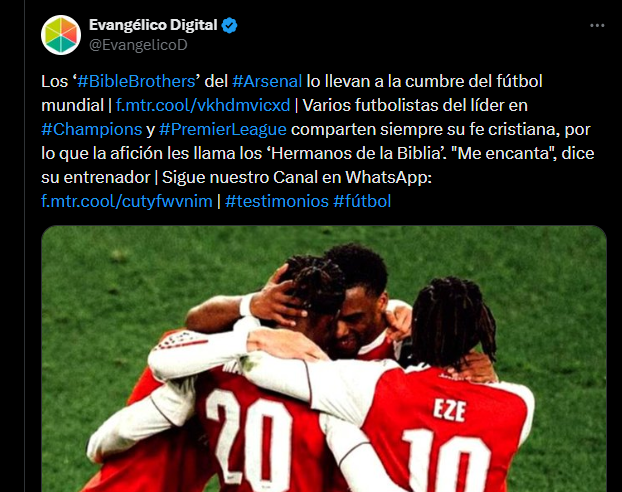
Task: Open @EvangelicoD handle link
Action: [x=138, y=45]
